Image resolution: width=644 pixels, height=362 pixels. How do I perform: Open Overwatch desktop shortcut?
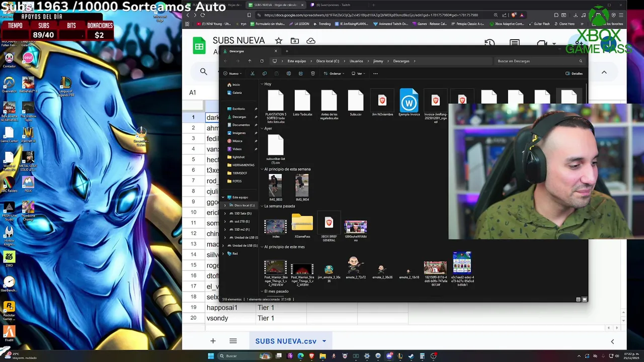coord(9,84)
